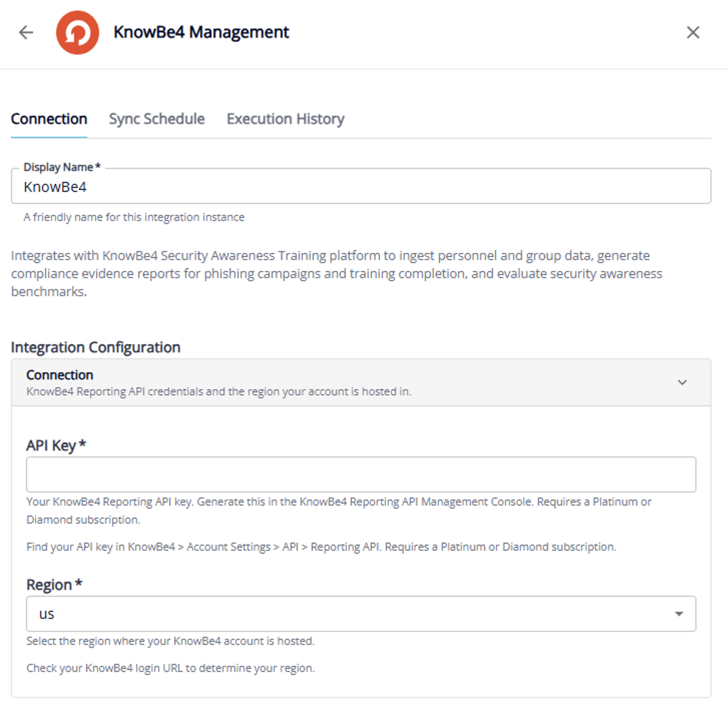
Task: Collapse the Connection section chevron
Action: coord(682,383)
